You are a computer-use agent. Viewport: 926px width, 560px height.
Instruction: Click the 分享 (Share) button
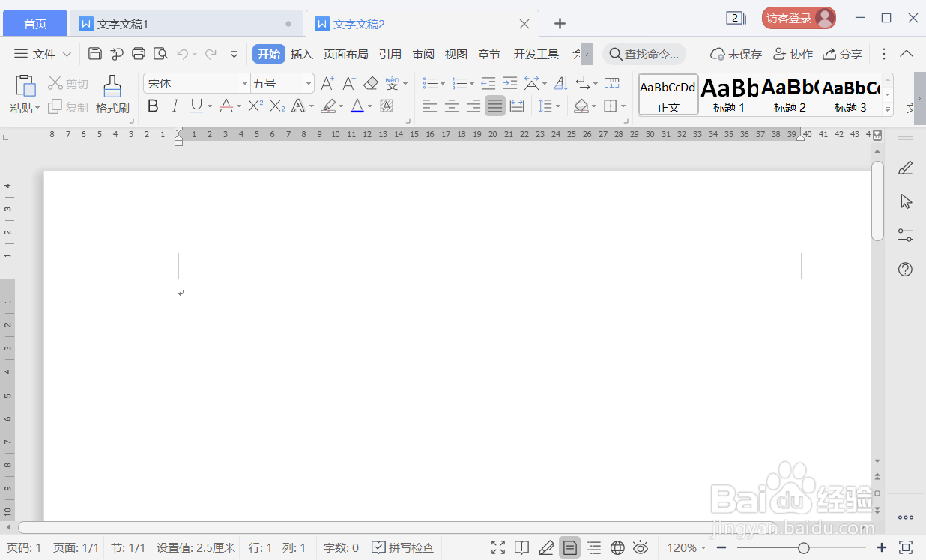coord(844,53)
